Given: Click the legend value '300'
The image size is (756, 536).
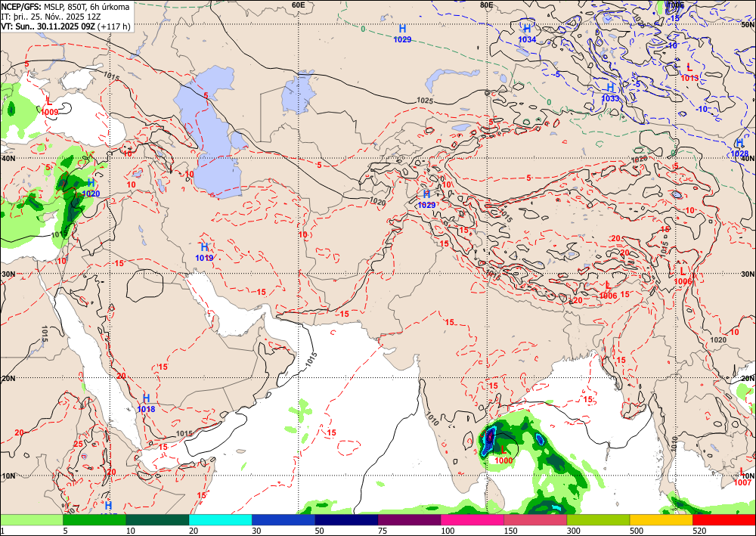Looking at the screenshot, I should (x=573, y=531).
